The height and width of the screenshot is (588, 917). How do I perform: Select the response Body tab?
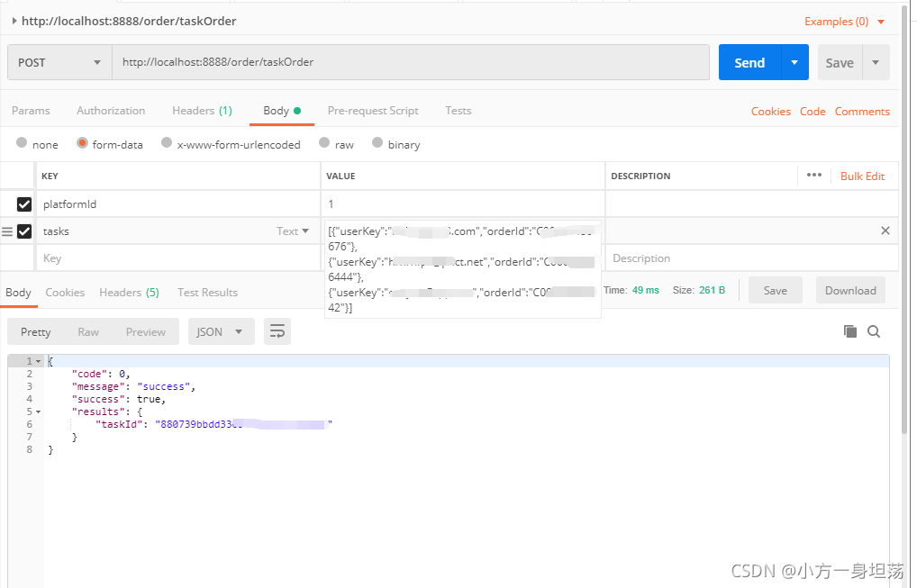[x=18, y=293]
